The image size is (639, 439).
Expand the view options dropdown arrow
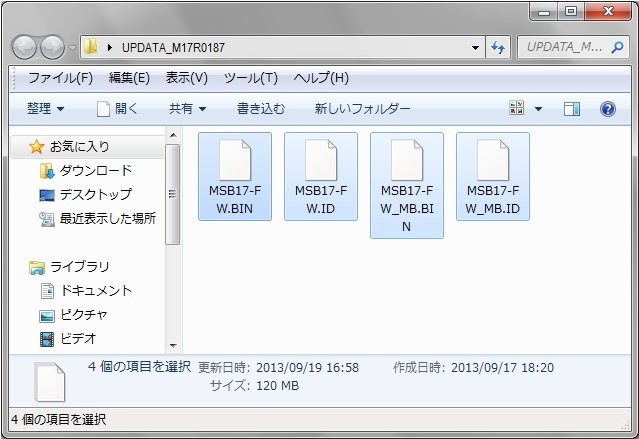point(539,109)
